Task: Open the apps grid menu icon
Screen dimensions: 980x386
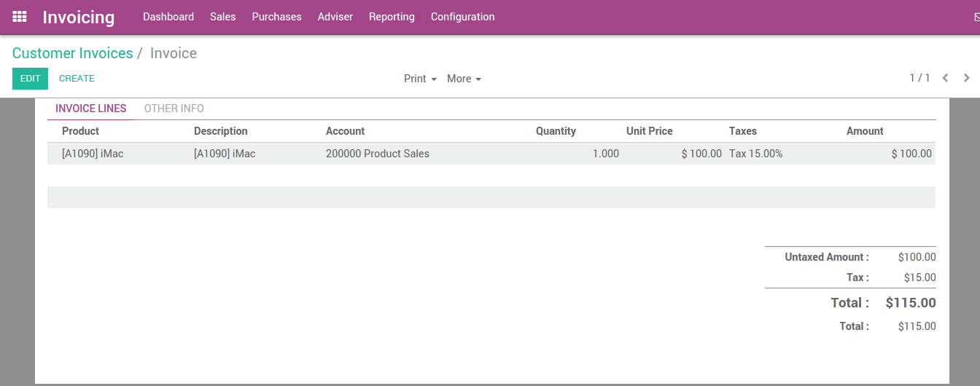Action: click(x=20, y=17)
